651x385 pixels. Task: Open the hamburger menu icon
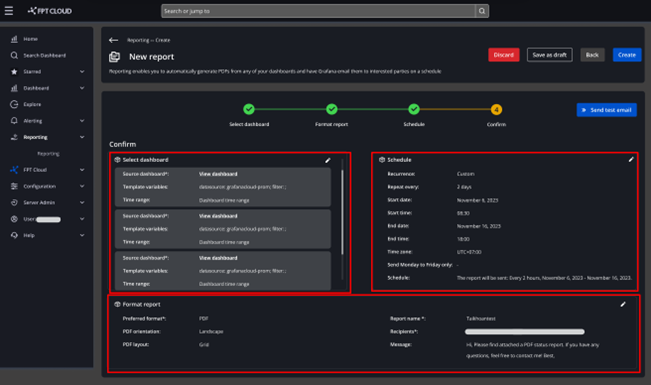coord(9,11)
